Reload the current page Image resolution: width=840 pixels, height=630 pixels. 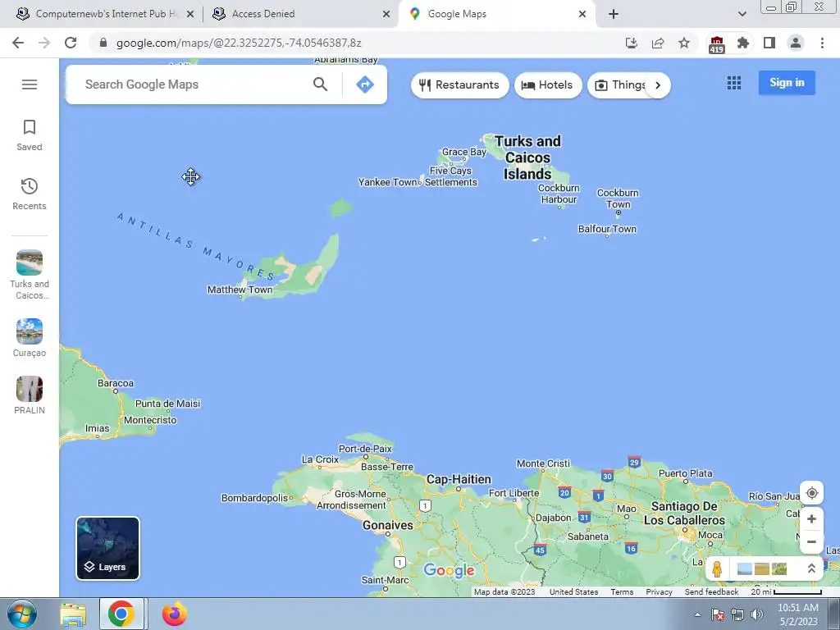(x=71, y=43)
